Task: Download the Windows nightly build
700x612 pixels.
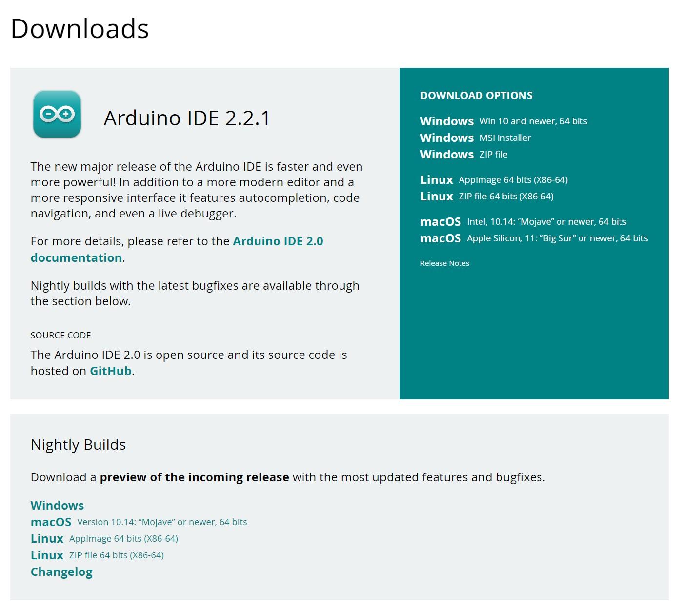Action: (x=57, y=505)
